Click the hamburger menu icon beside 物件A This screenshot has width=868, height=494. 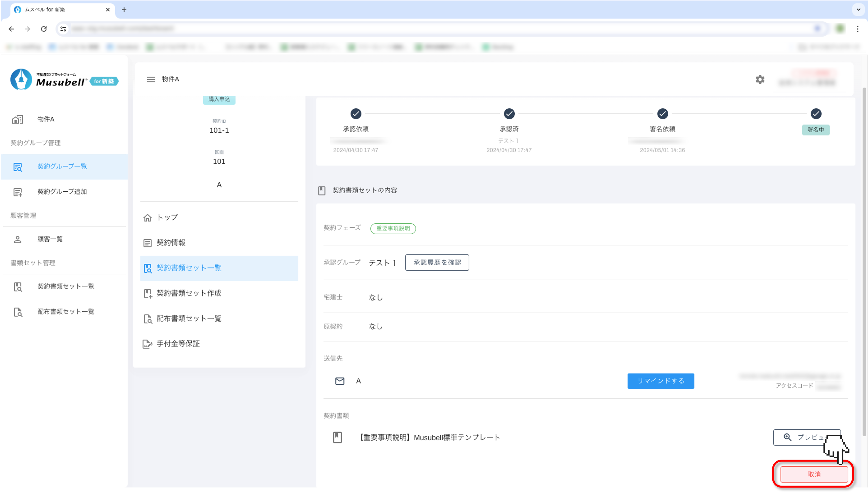151,79
